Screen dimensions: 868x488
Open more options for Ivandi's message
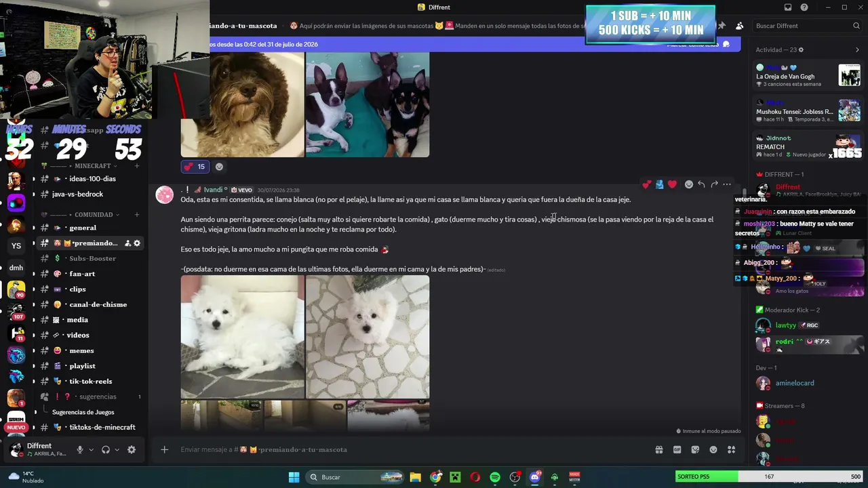[727, 184]
